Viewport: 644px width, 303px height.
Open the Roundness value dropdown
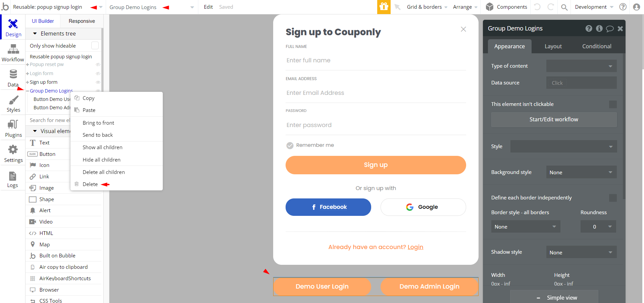pos(598,227)
